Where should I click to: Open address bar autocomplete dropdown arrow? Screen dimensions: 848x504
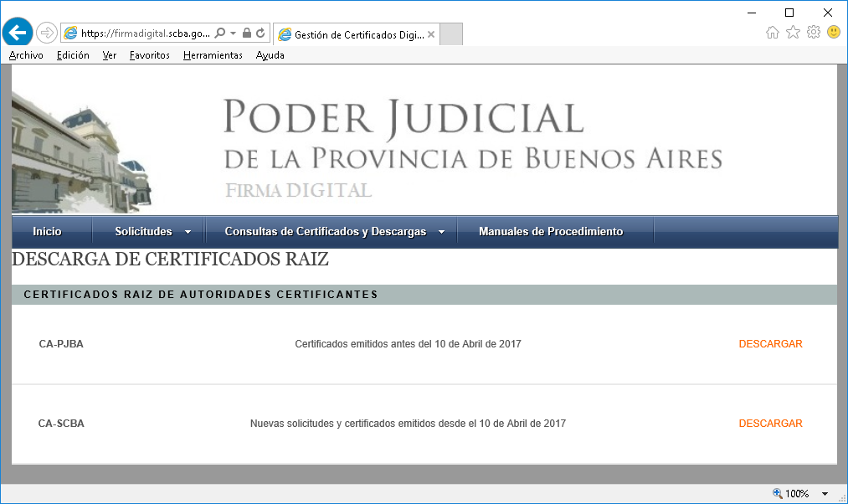click(x=232, y=33)
